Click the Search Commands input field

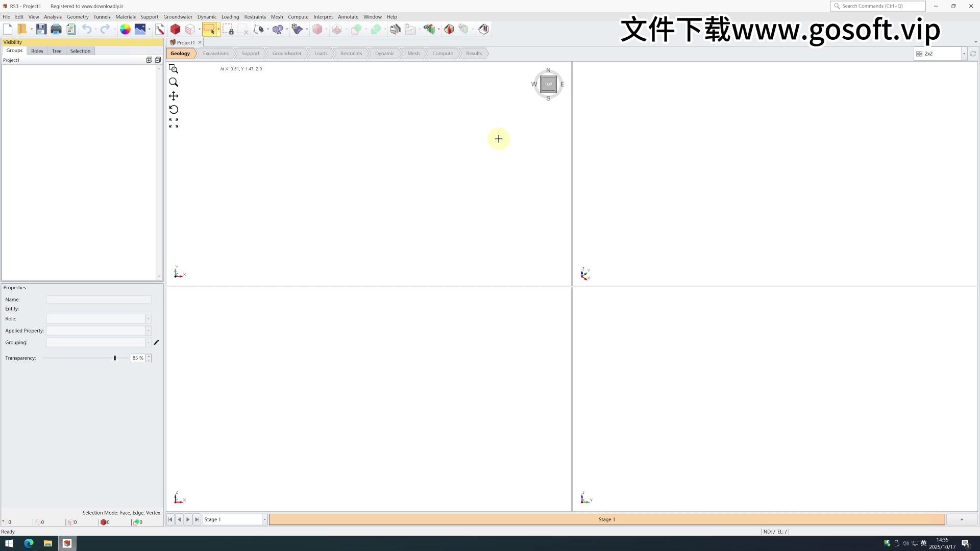point(878,6)
